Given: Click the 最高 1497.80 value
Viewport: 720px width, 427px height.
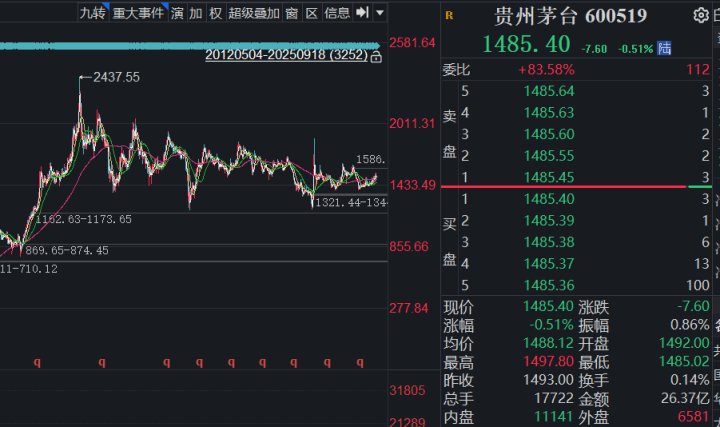Looking at the screenshot, I should point(548,361).
